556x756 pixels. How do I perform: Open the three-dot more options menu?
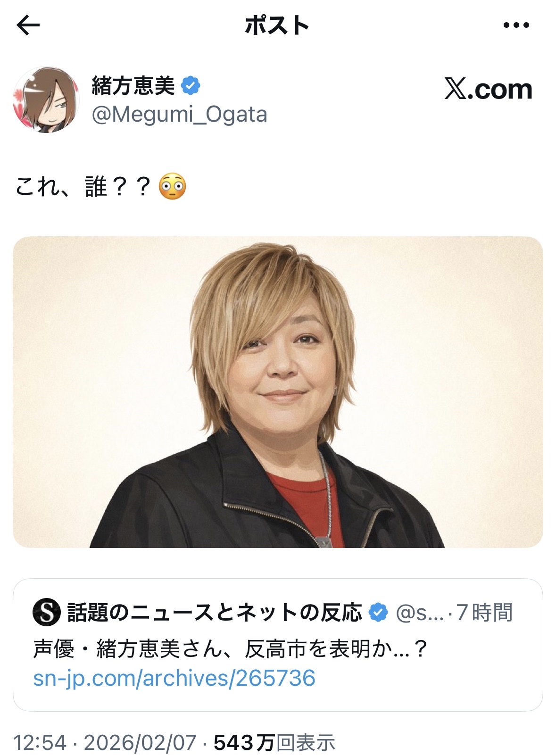pyautogui.click(x=516, y=25)
